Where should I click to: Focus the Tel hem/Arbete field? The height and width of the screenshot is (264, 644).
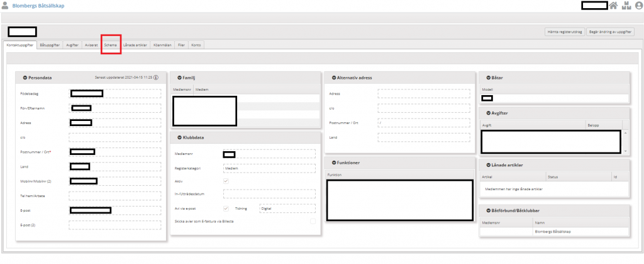tap(114, 196)
